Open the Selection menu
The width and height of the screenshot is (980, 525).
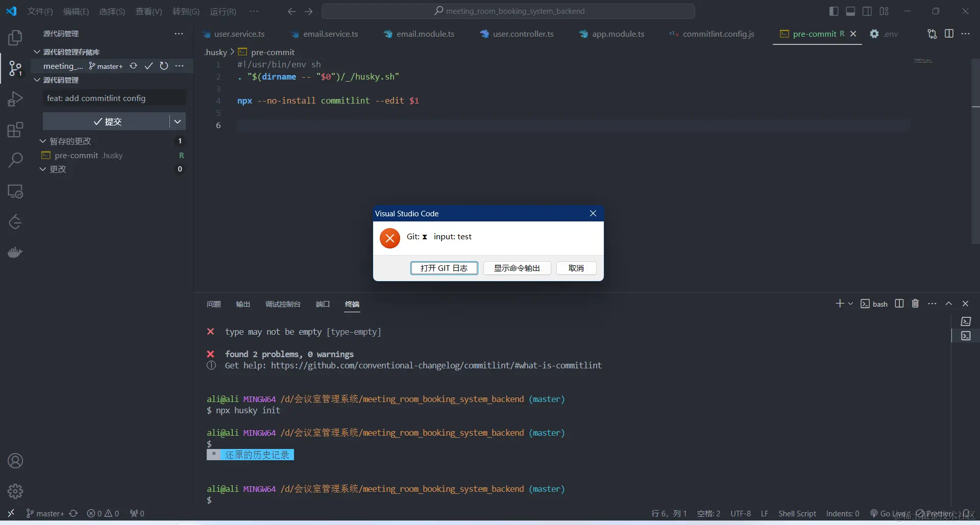(112, 11)
